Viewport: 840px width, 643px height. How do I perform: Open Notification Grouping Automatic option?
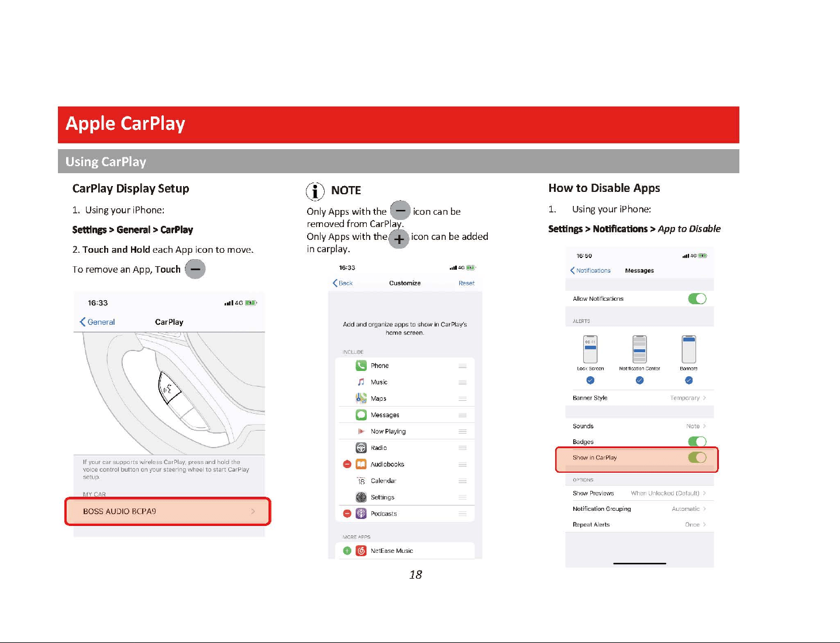point(639,509)
